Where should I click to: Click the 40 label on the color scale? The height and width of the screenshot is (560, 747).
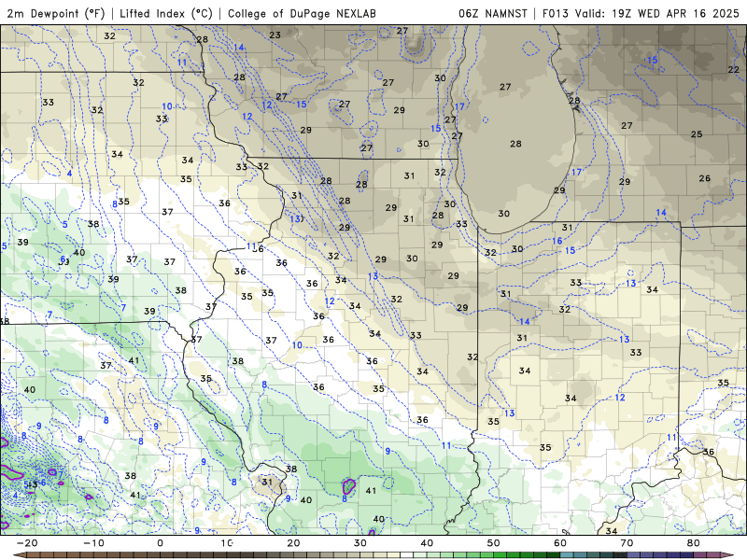pos(427,543)
